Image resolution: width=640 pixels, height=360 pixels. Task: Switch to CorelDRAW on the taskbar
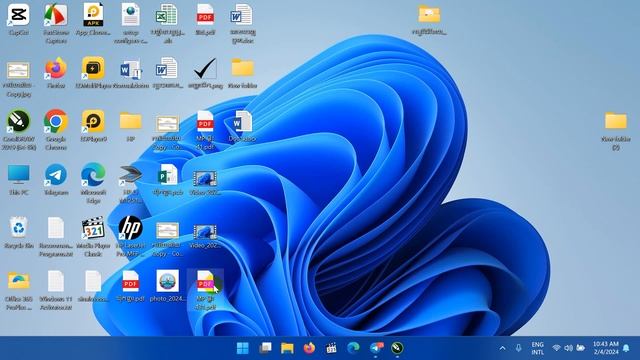[397, 348]
